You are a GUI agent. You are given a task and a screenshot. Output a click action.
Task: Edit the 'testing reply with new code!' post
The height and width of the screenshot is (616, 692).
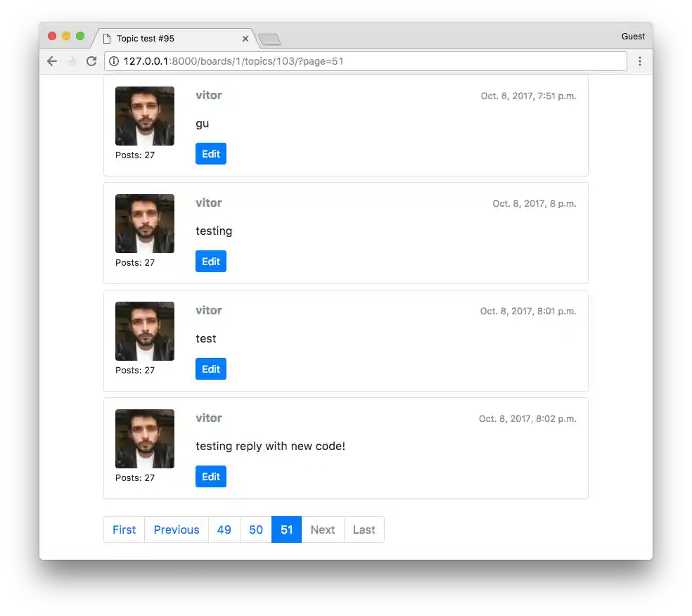(211, 477)
